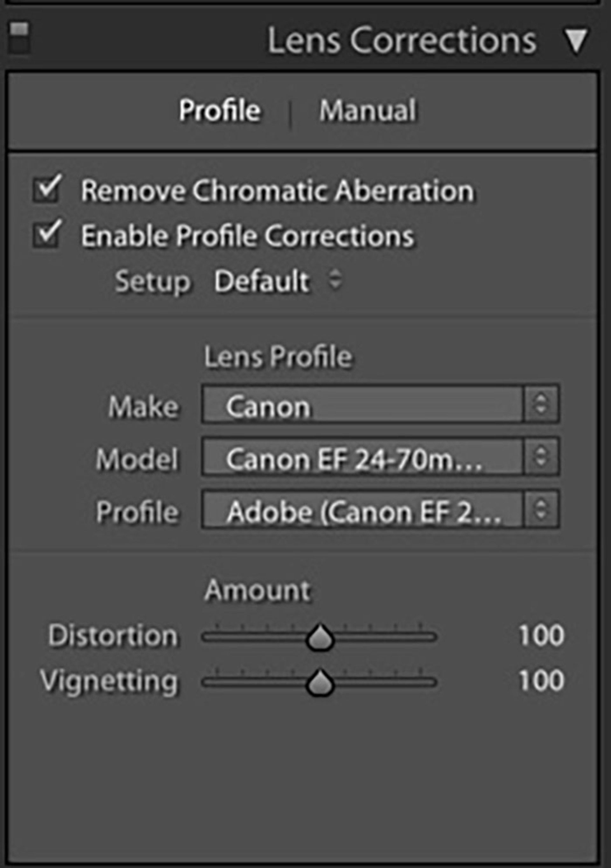Click the Distortion slider label
The image size is (611, 868).
(113, 636)
